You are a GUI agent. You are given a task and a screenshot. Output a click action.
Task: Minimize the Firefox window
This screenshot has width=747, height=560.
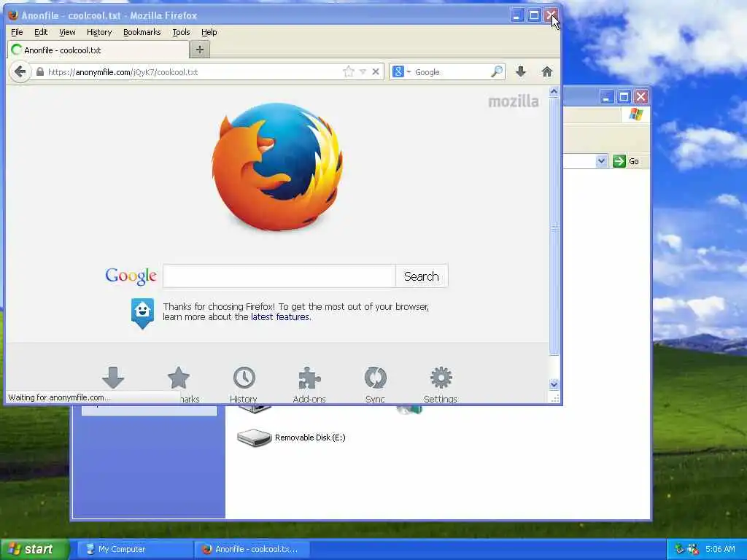pos(517,15)
